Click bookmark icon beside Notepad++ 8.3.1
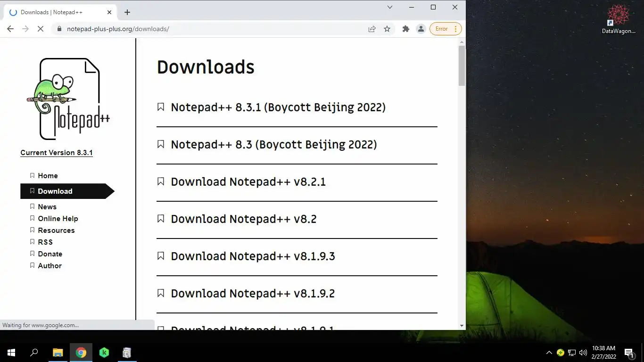The image size is (644, 362). click(161, 107)
